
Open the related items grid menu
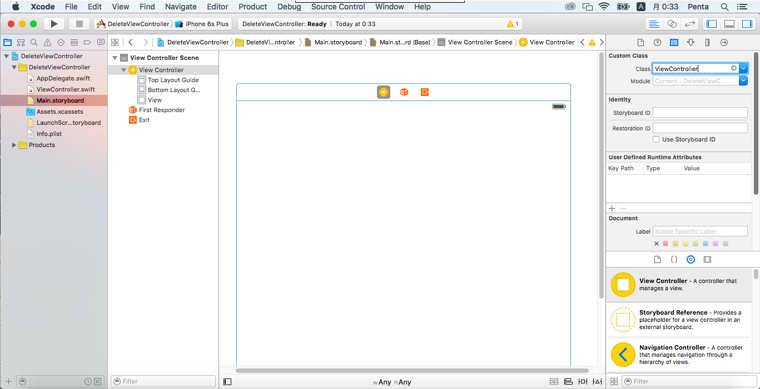point(115,42)
